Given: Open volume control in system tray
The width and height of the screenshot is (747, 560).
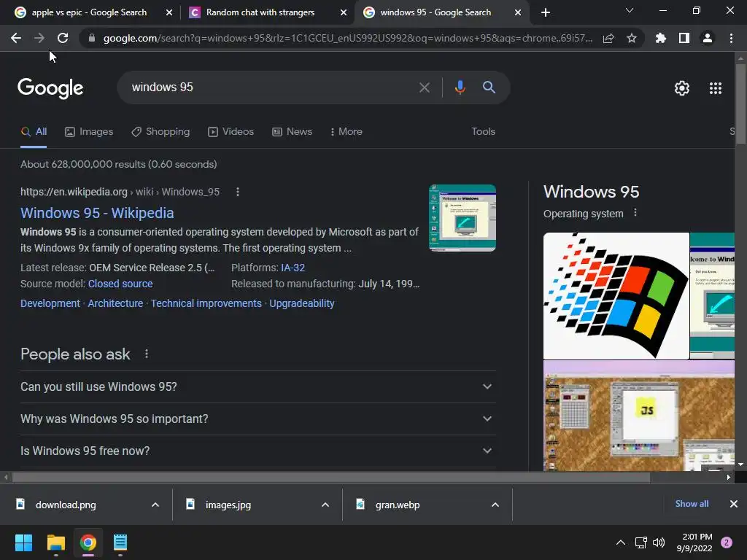Looking at the screenshot, I should click(659, 542).
